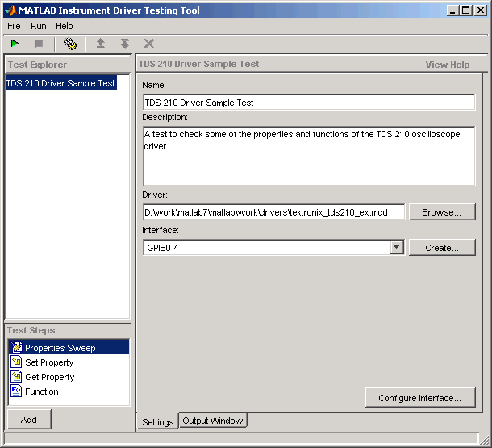
Task: Click the delete step X icon
Action: (149, 44)
